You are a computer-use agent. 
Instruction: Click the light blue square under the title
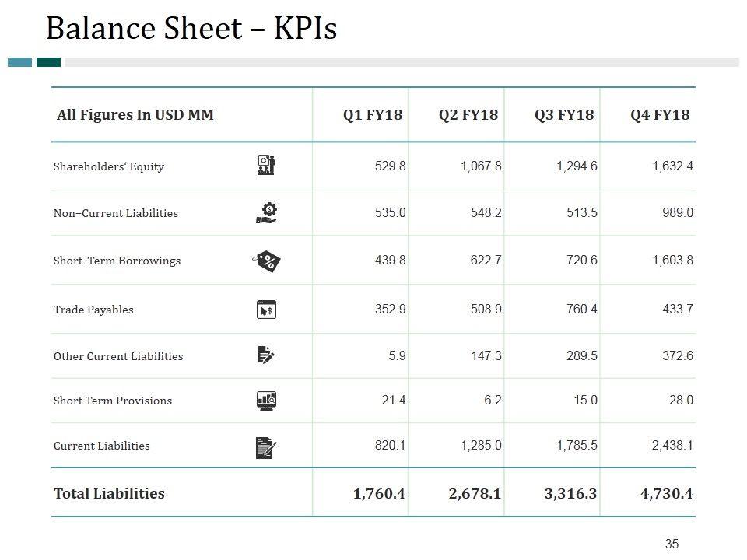pos(19,62)
